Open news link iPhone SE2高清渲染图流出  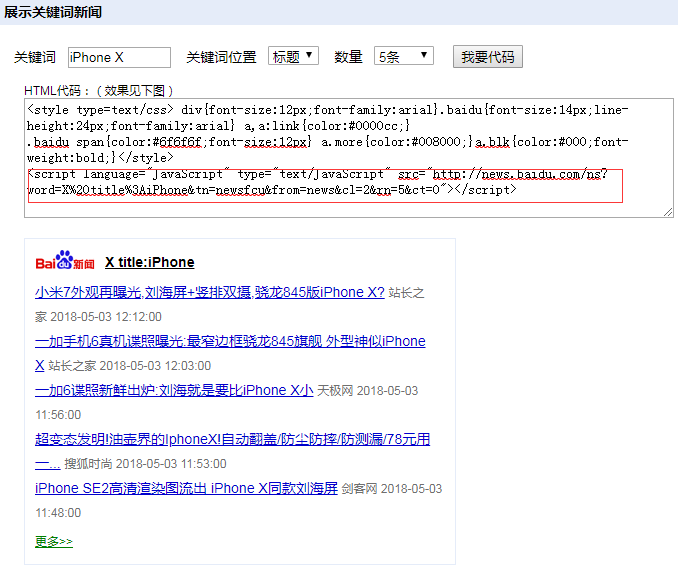point(186,488)
